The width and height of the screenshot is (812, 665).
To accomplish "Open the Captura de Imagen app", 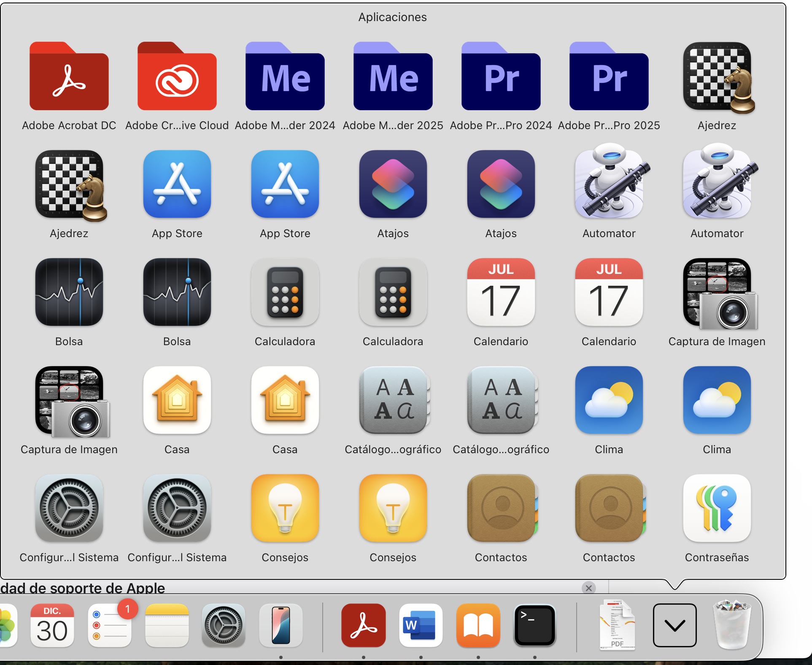I will [x=717, y=293].
